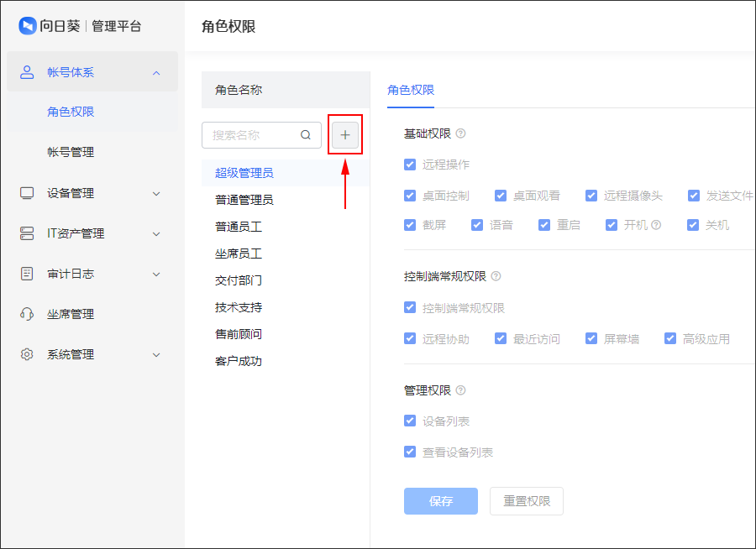Uncheck the 桌面观看 checkbox
756x549 pixels.
[501, 196]
